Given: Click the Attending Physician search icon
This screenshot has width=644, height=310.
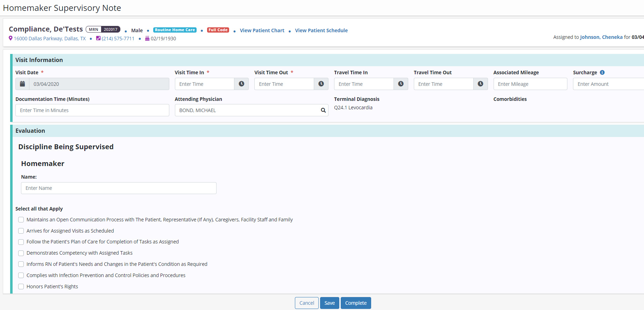Looking at the screenshot, I should click(323, 110).
